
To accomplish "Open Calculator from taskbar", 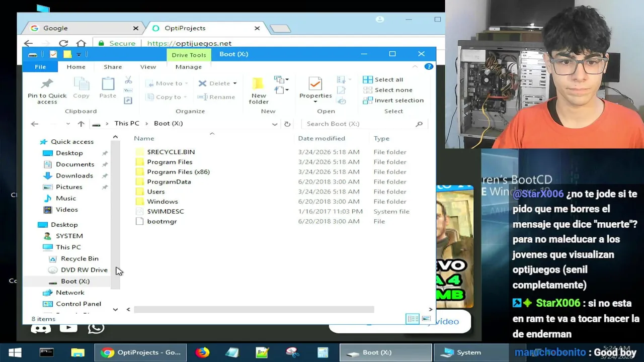I will 323,352.
